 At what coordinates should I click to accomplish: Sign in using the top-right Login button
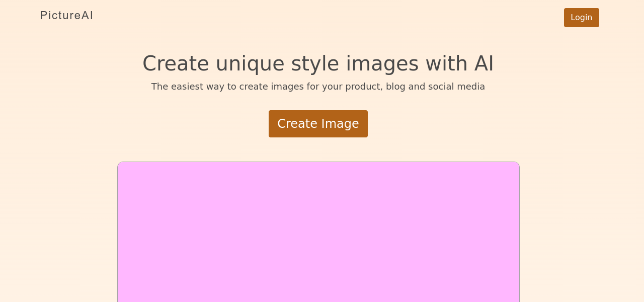(x=581, y=18)
